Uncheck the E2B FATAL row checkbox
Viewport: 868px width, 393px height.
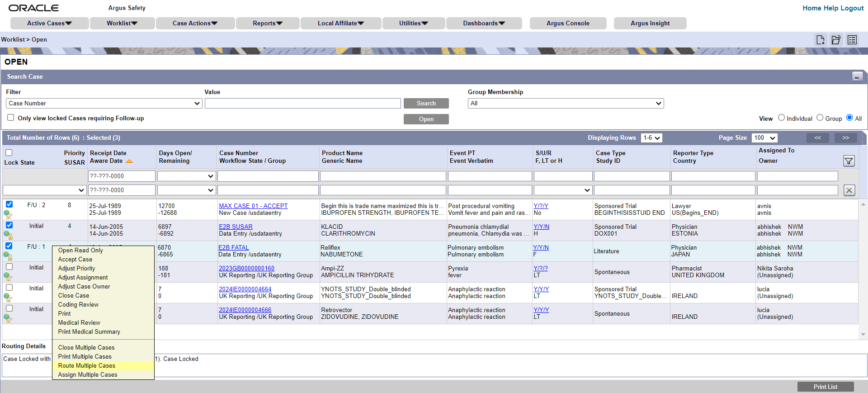(9, 246)
